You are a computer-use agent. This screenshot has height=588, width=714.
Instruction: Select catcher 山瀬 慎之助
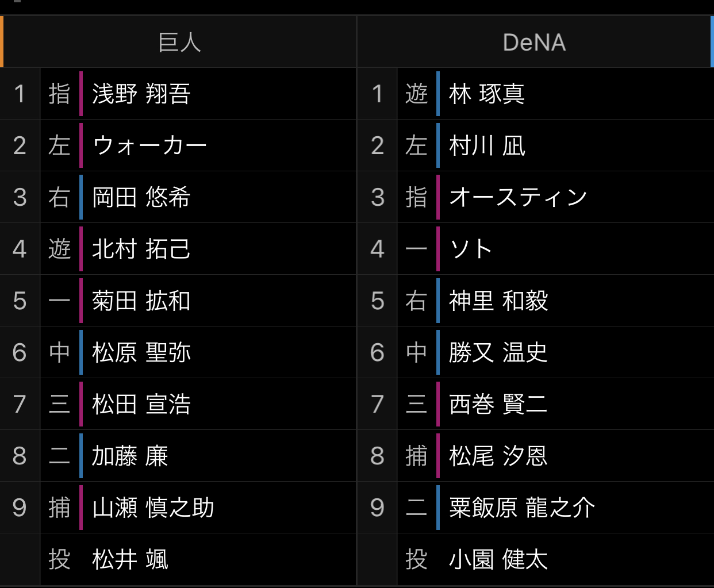pos(153,508)
